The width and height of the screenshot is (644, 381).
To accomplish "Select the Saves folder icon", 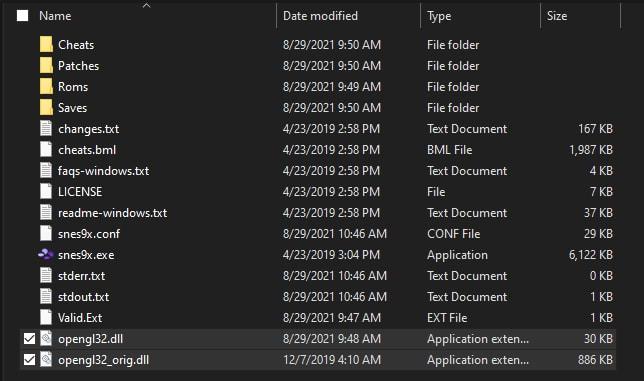I will click(46, 107).
